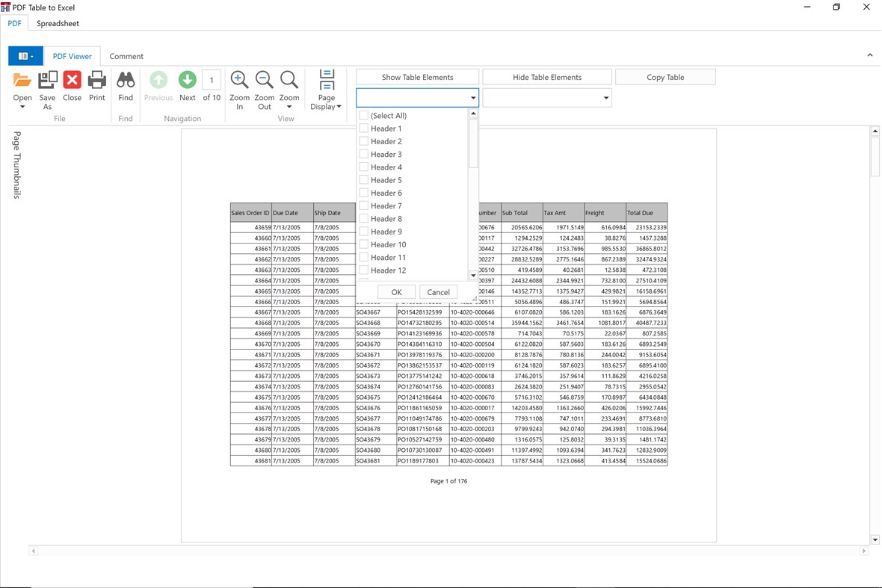The width and height of the screenshot is (882, 588).
Task: Click the Freight column header
Action: (605, 212)
